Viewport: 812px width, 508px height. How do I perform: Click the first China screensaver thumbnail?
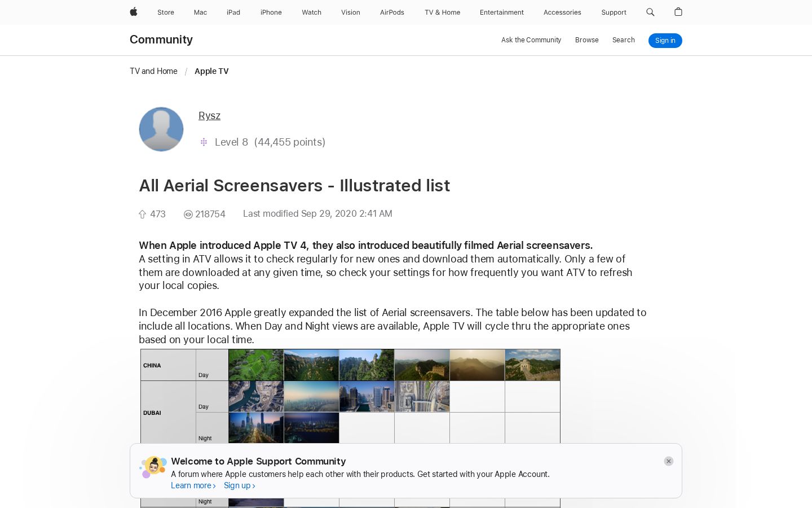point(256,365)
